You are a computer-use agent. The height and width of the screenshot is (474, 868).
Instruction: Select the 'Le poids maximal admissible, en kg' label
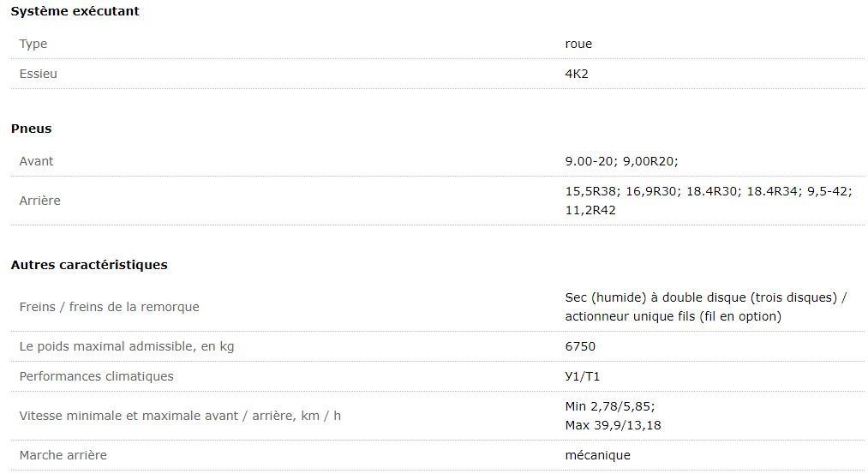point(126,346)
